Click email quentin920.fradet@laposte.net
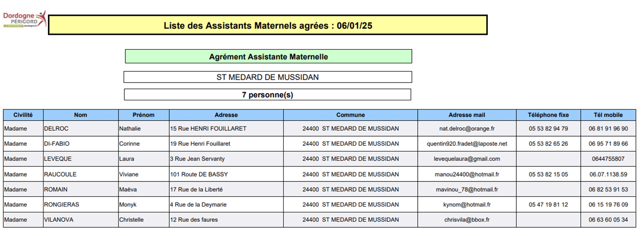 pos(467,144)
